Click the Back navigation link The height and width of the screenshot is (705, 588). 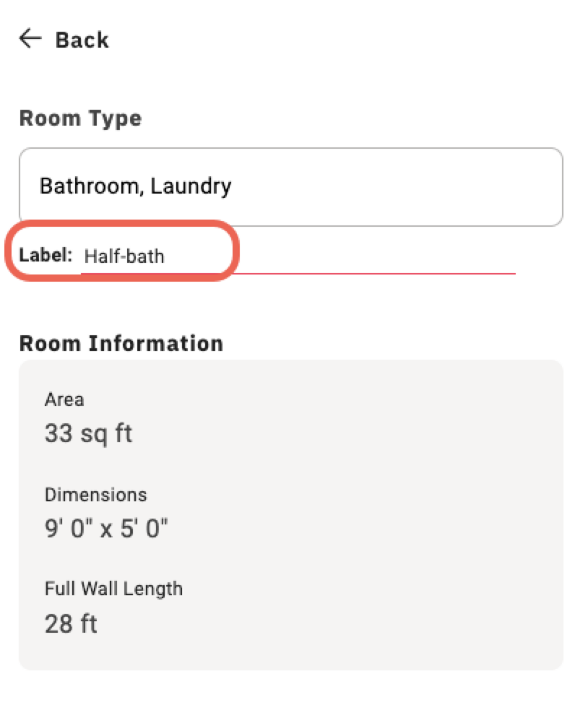(81, 40)
